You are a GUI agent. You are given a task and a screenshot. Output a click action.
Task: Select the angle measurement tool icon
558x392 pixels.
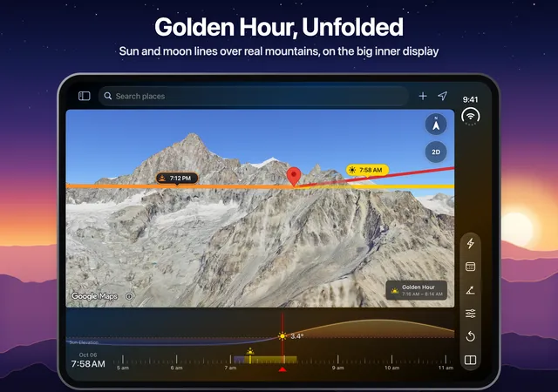[471, 290]
